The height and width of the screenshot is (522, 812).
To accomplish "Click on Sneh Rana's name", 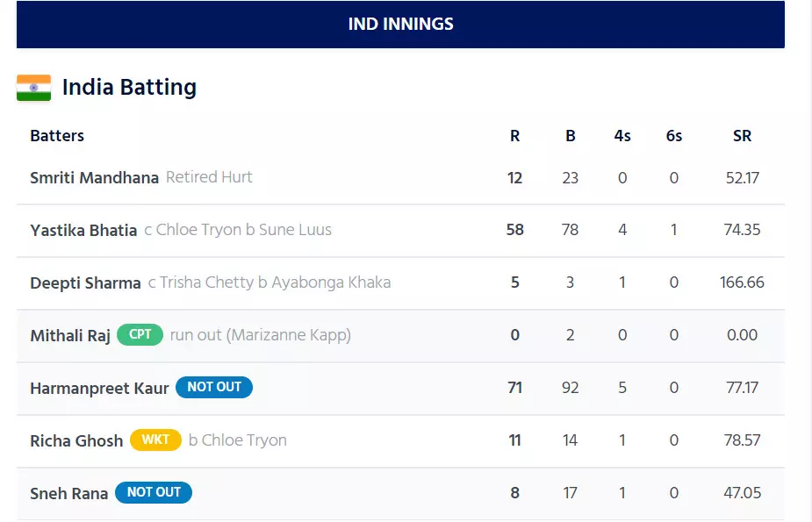I will coord(68,493).
